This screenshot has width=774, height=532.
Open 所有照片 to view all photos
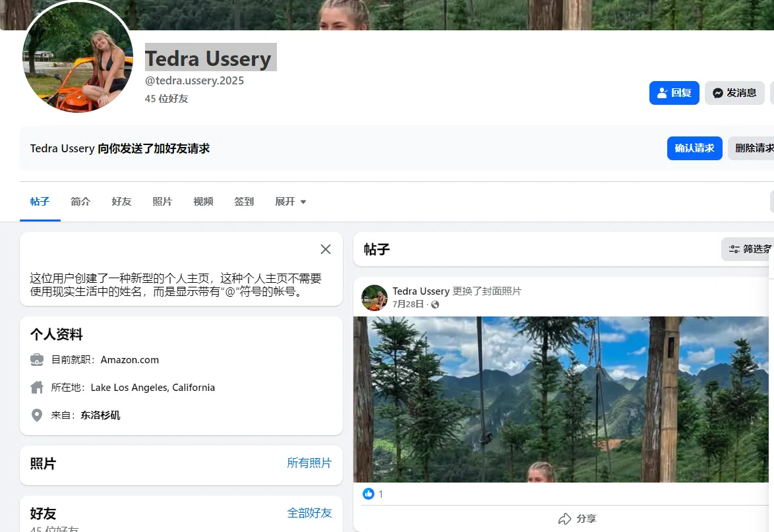click(310, 463)
